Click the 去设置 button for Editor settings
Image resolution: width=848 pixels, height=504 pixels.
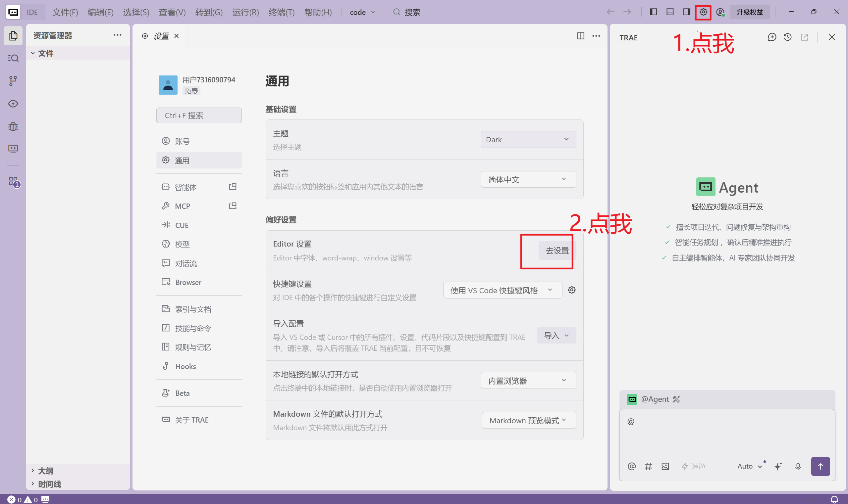click(x=557, y=251)
